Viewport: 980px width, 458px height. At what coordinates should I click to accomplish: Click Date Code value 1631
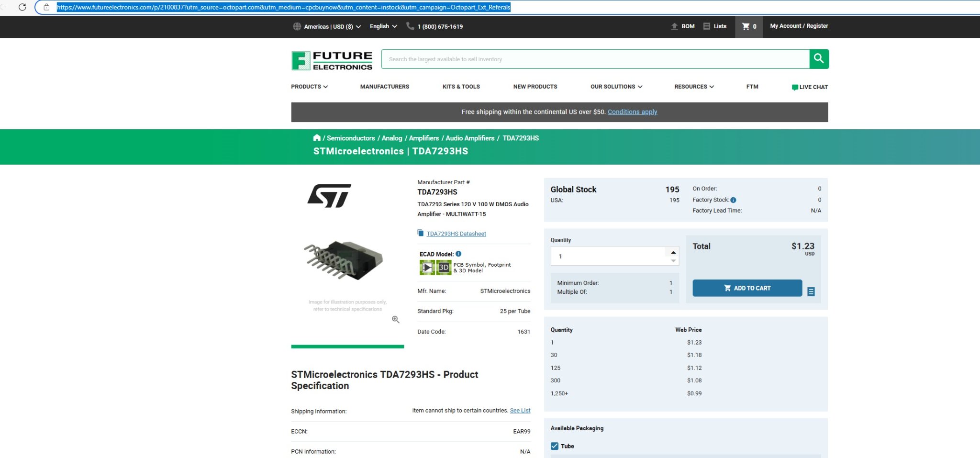tap(523, 332)
